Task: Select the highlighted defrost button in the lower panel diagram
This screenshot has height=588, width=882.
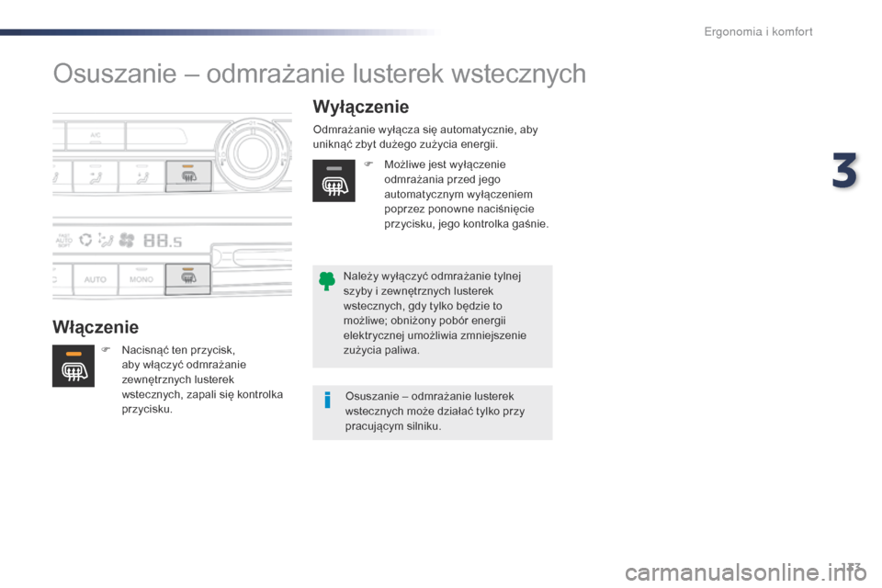Action: pos(187,278)
